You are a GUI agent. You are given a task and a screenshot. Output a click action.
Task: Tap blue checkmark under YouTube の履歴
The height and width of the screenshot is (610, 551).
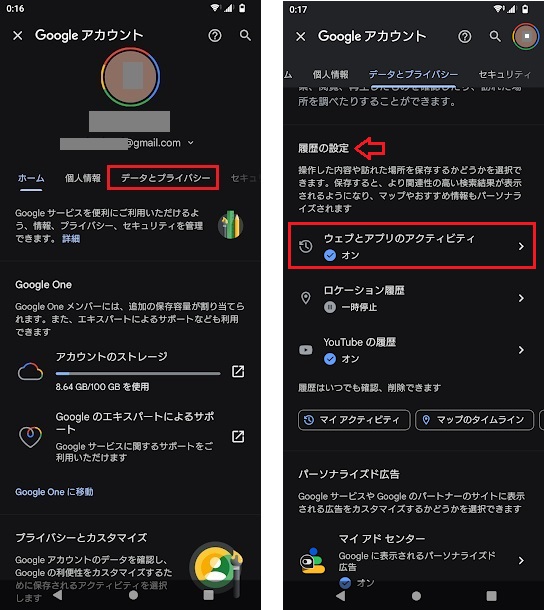coord(330,359)
